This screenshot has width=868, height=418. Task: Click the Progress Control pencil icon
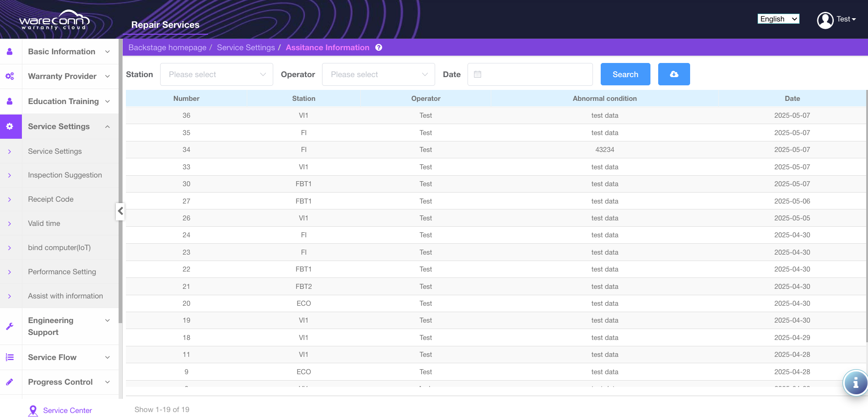pos(10,382)
